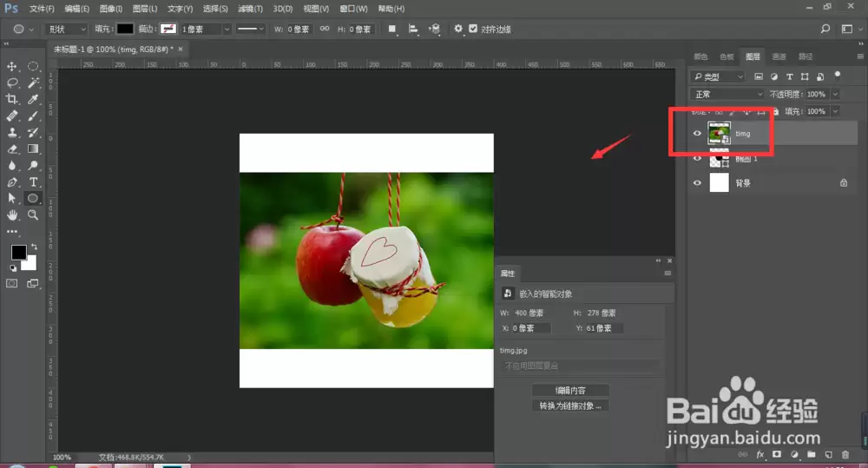The width and height of the screenshot is (868, 468).
Task: Select the Gradient tool
Action: pos(33,149)
